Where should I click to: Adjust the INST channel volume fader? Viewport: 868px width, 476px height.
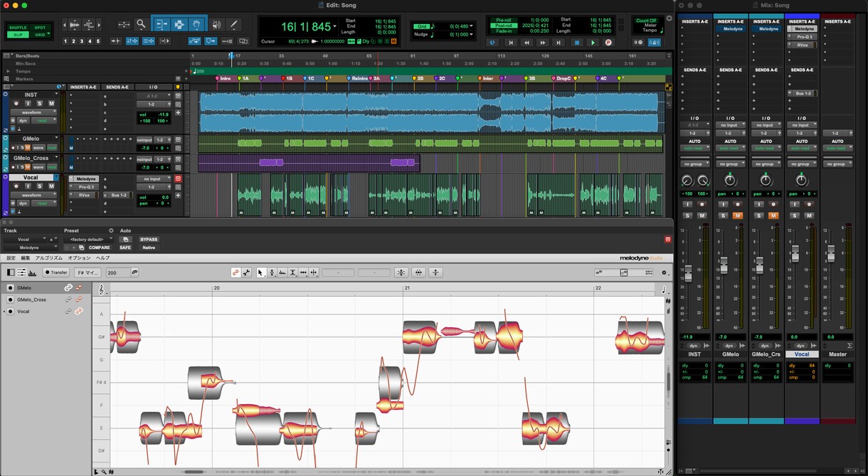pos(688,273)
